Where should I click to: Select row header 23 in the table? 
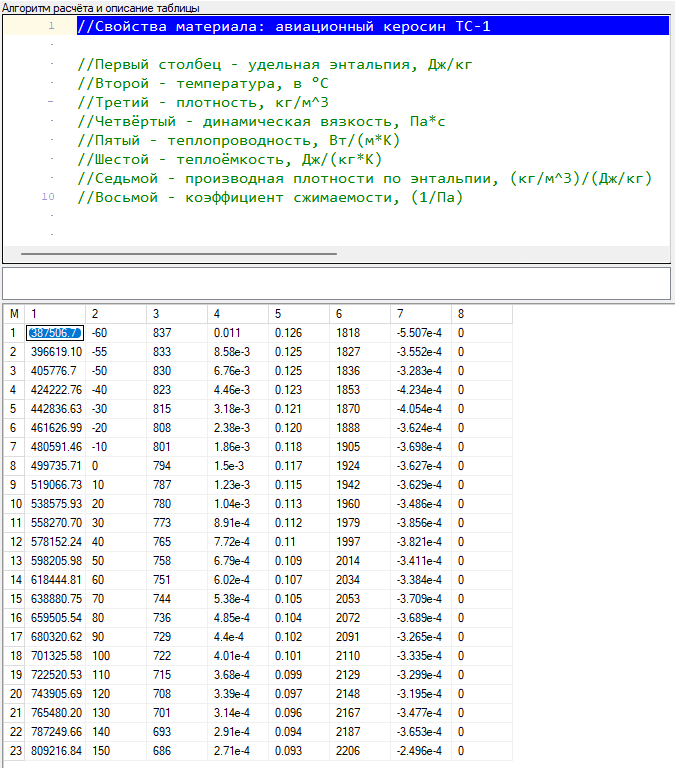click(x=14, y=750)
